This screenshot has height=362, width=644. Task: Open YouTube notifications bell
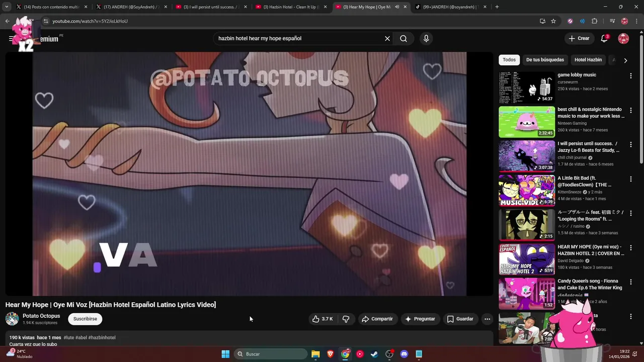click(x=604, y=39)
